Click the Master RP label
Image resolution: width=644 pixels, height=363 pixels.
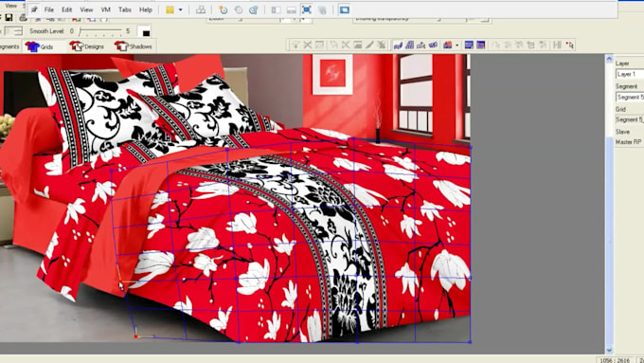629,142
